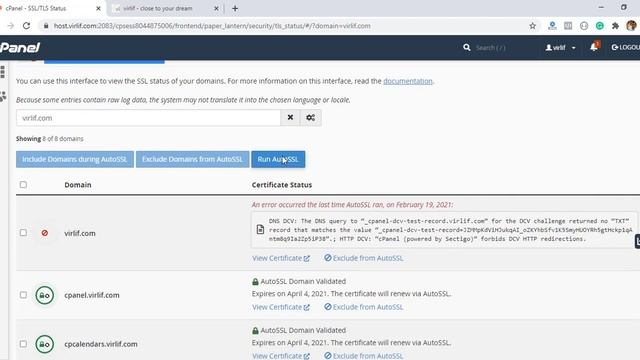The image size is (640, 360).
Task: Open the browser Extensions puzzle icon
Action: [x=615, y=26]
